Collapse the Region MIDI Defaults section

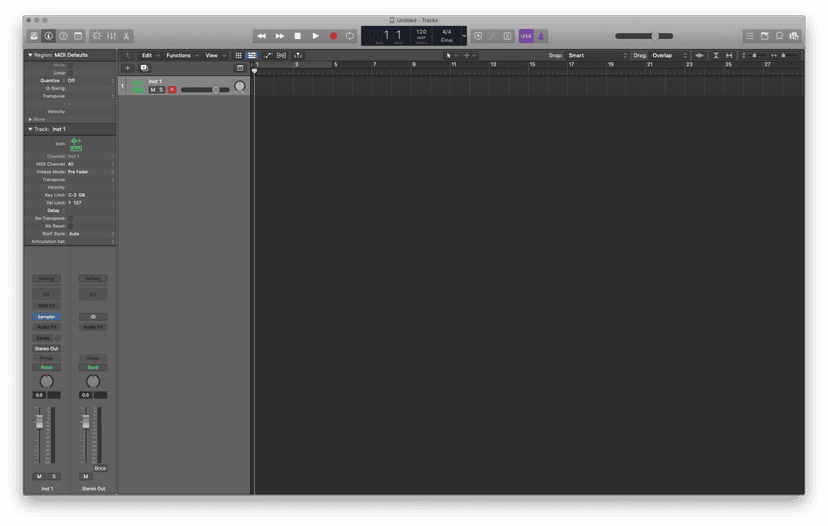(x=30, y=55)
